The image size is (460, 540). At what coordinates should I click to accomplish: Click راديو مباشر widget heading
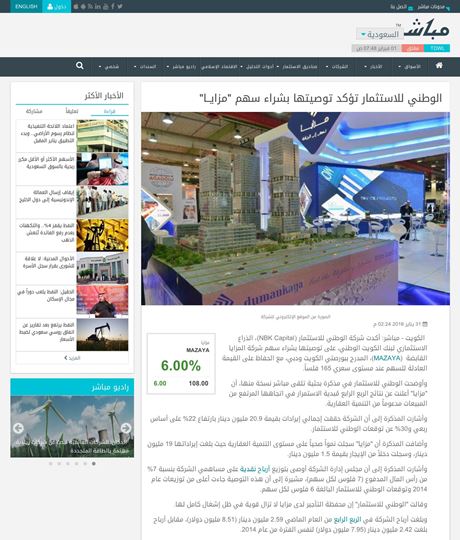point(110,387)
